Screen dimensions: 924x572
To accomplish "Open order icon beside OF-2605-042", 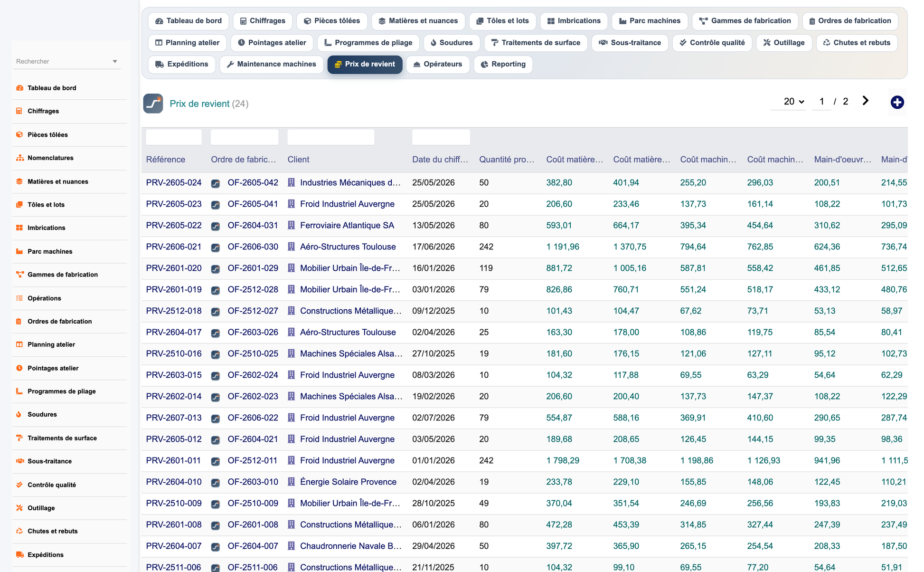I will [x=216, y=183].
